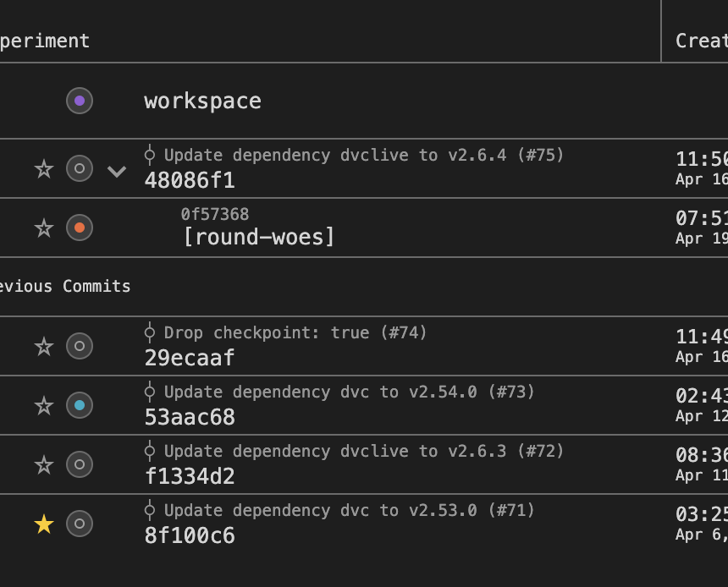This screenshot has height=587, width=728.
Task: Toggle plot selection for 29ecaaf
Action: point(80,346)
